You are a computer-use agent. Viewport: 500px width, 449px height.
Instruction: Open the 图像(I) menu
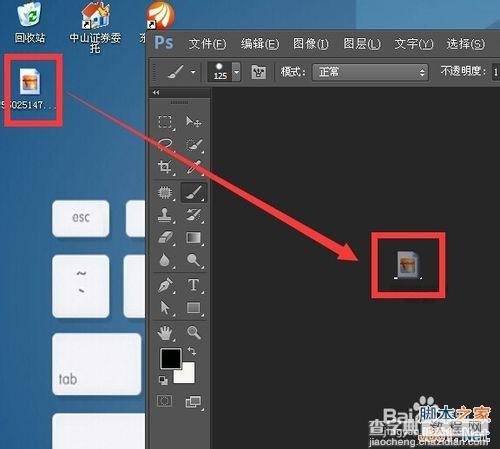(311, 44)
